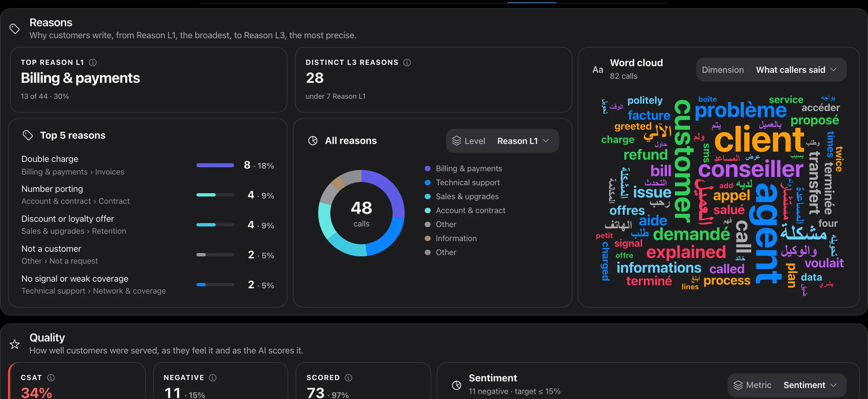The image size is (868, 399).
Task: Open info tooltip for Top Reason L1
Action: coord(93,62)
